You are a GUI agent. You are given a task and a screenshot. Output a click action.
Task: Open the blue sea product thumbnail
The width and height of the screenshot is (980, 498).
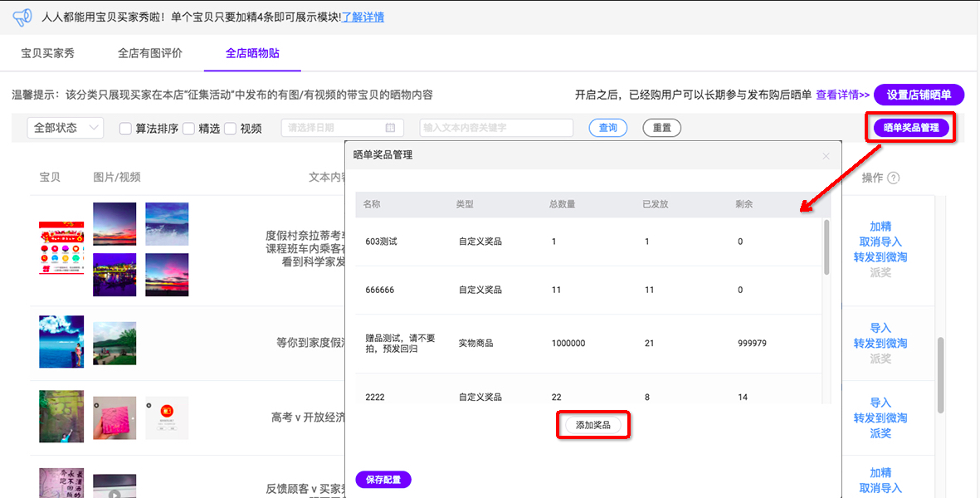pyautogui.click(x=61, y=341)
